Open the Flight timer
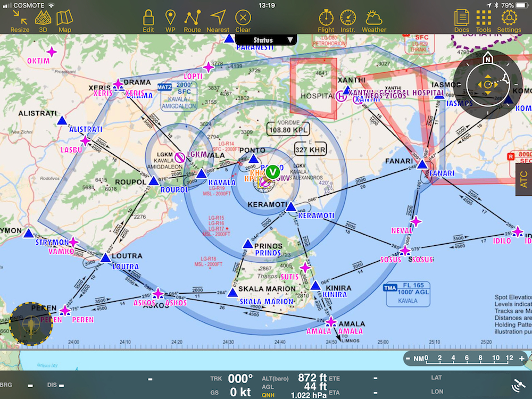This screenshot has width=532, height=399. point(326,21)
